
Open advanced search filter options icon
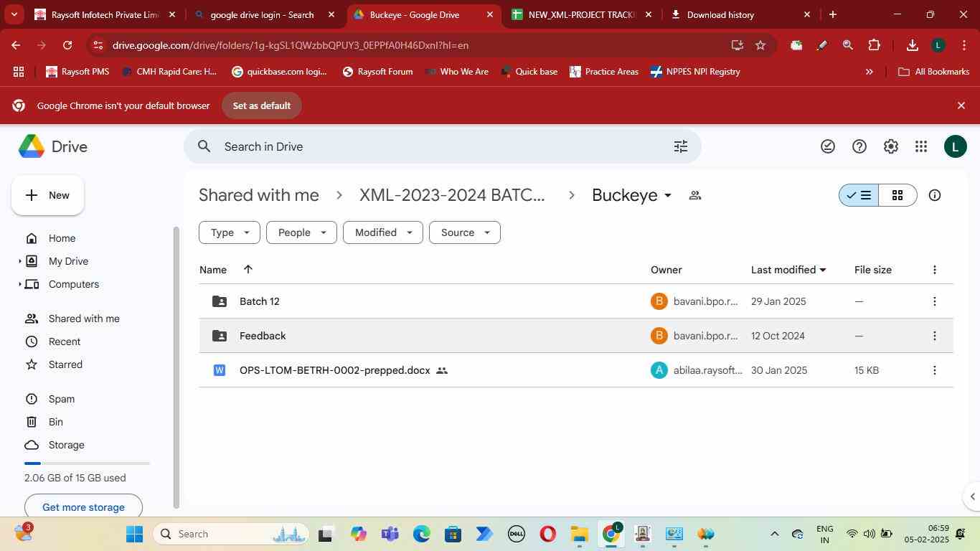pyautogui.click(x=681, y=146)
